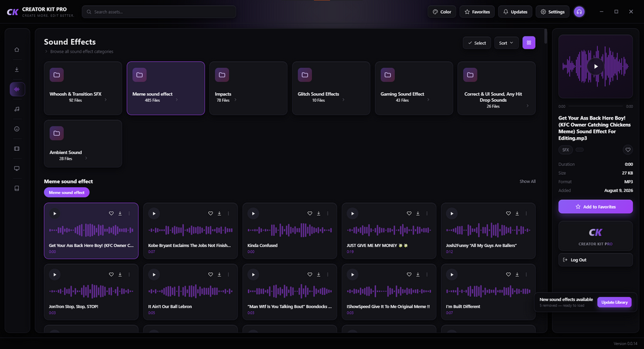Expand the Meme sound effect folder
The height and width of the screenshot is (349, 644).
tap(177, 100)
